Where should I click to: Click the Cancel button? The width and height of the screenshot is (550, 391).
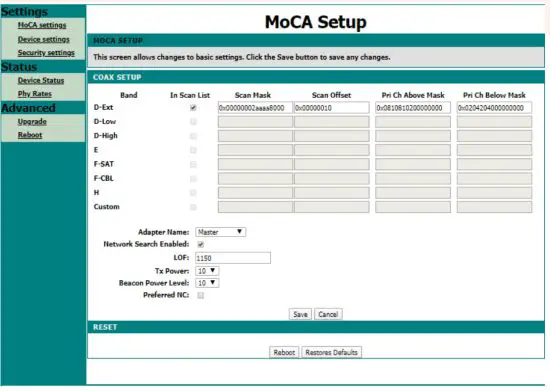[x=328, y=314]
